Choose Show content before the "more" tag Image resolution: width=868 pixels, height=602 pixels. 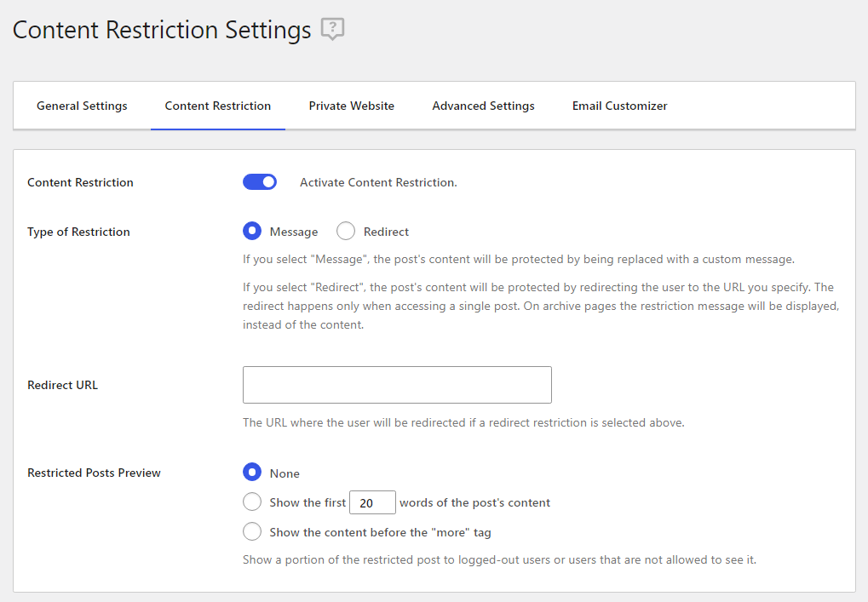pos(252,531)
